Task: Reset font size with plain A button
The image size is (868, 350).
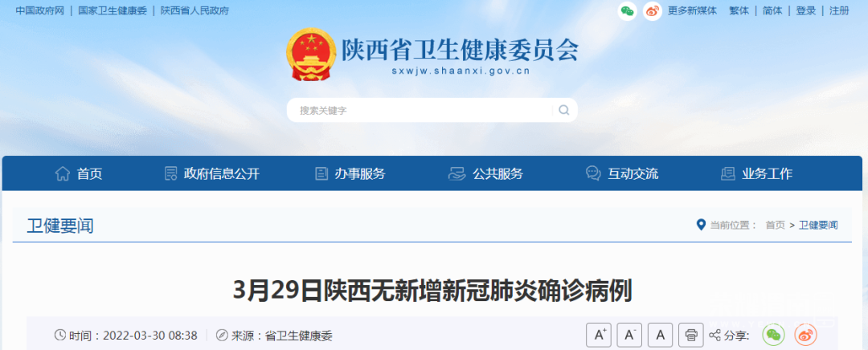Action: coord(660,335)
